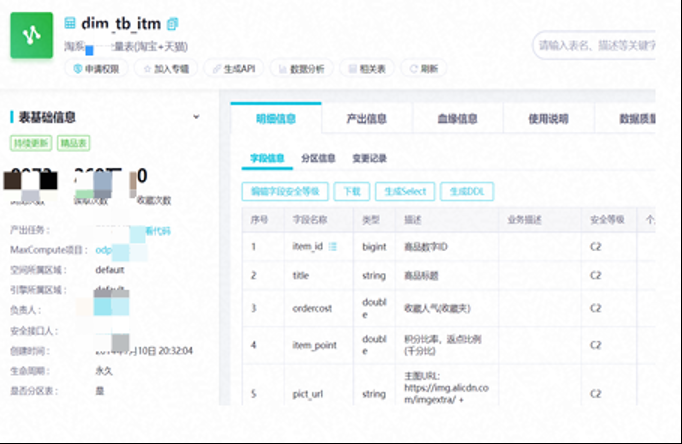Click the table icon before dim_tb_itm
This screenshot has width=682, height=444.
click(70, 23)
